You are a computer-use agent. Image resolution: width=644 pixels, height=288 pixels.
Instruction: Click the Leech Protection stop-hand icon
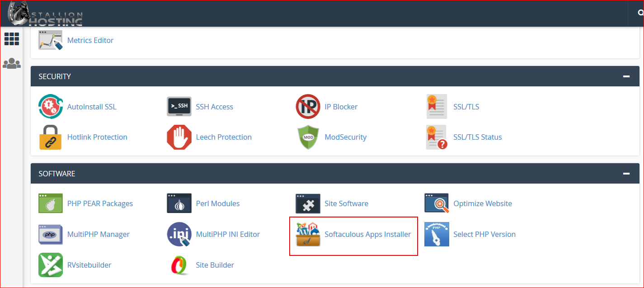pos(179,137)
